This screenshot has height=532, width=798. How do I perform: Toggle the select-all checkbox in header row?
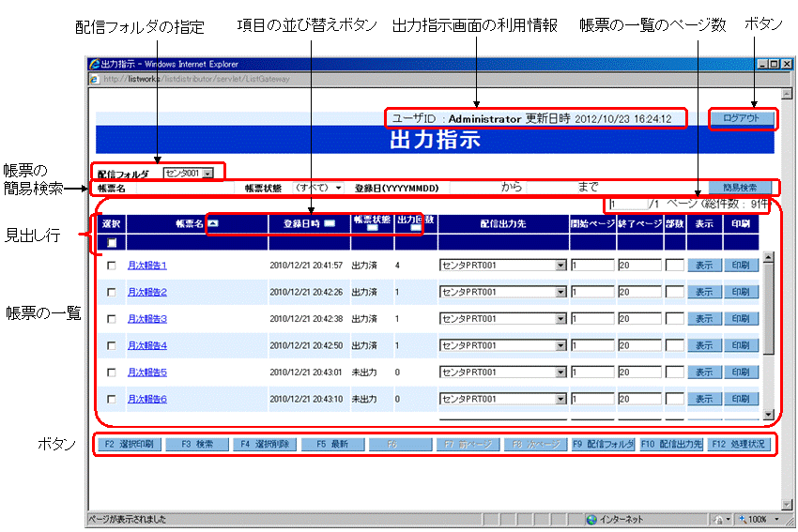tap(112, 243)
